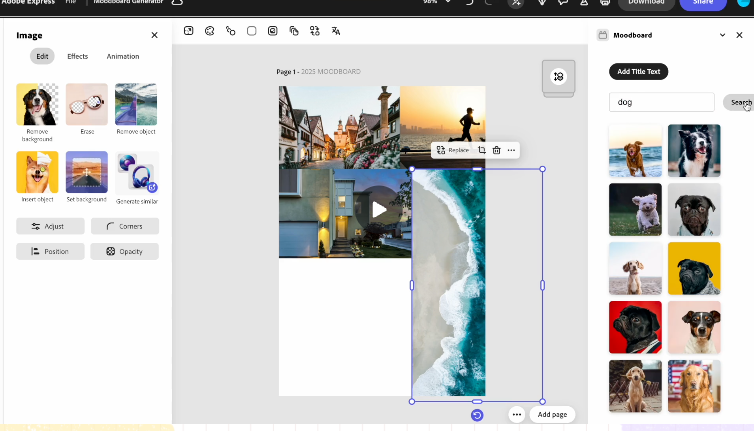Click Add Title Text button
This screenshot has height=431, width=754.
point(639,71)
